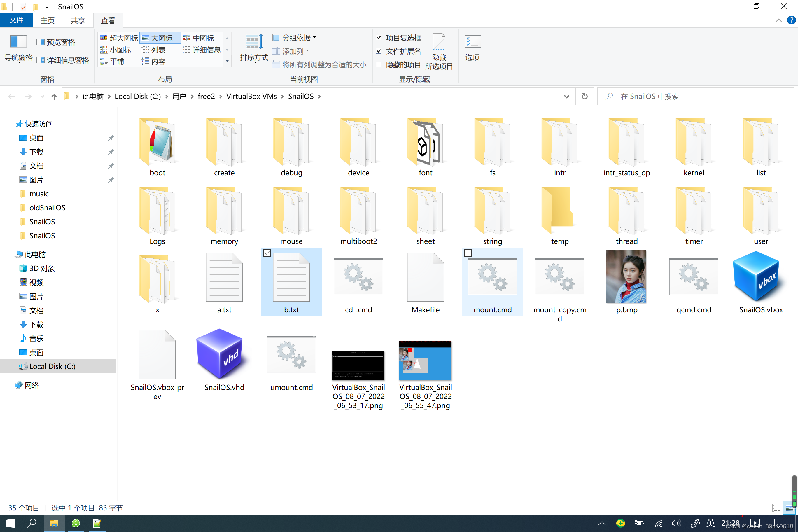798x532 pixels.
Task: Toggle the item check boxes (项目复选框) option
Action: pos(379,38)
